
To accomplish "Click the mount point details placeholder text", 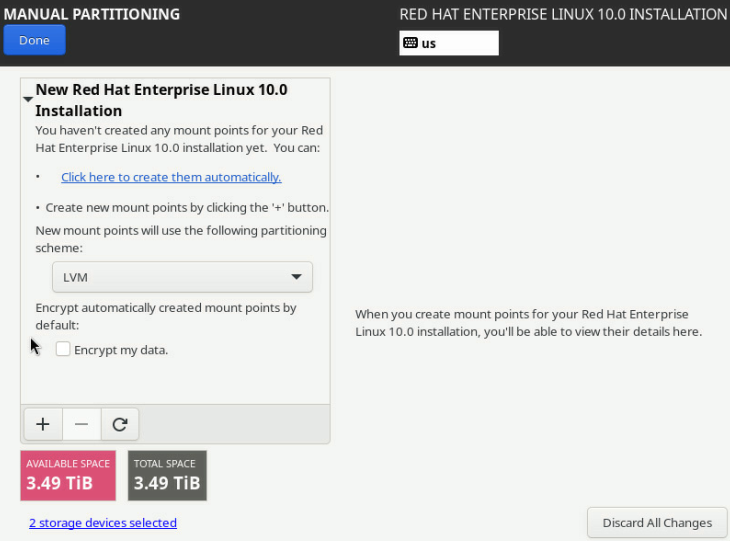I will (528, 323).
